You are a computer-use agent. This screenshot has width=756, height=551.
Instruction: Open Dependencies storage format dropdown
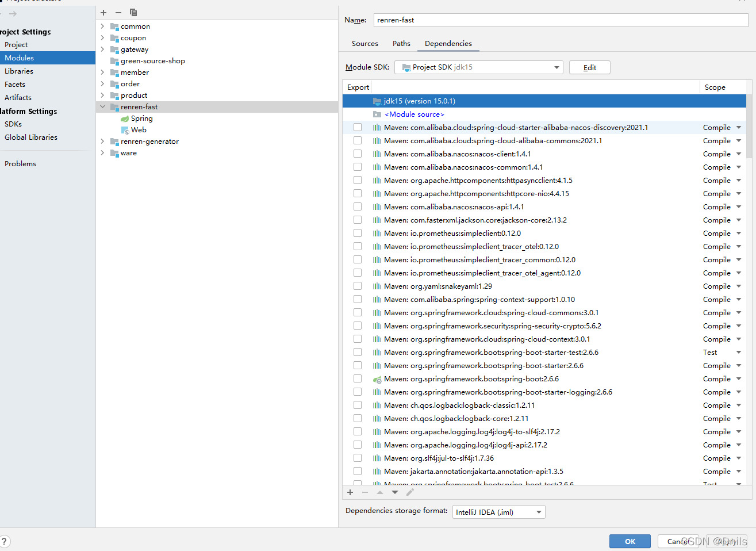click(498, 512)
